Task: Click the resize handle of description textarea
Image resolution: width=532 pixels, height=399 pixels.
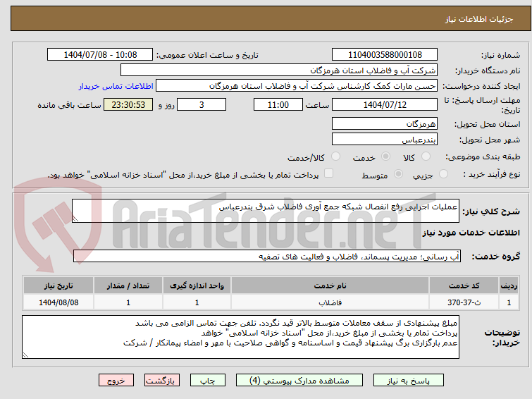Action: [75, 219]
